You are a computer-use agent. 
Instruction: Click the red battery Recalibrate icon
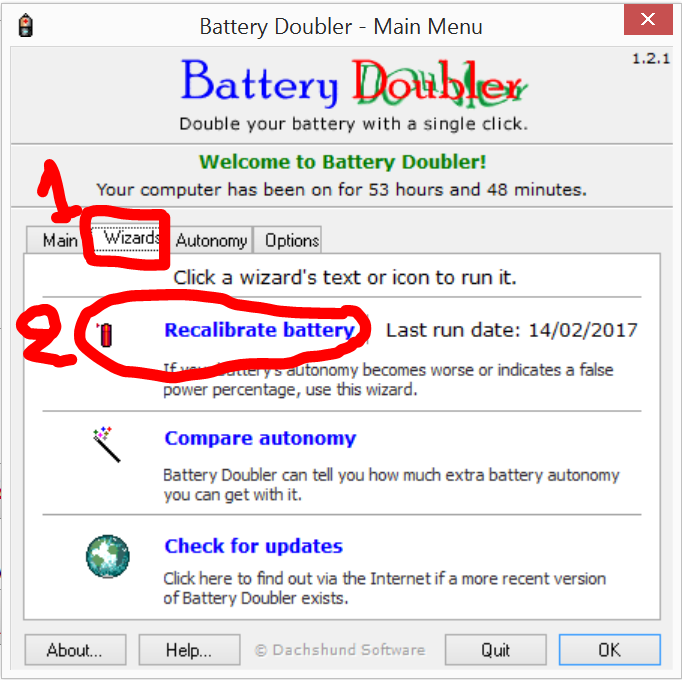(106, 335)
